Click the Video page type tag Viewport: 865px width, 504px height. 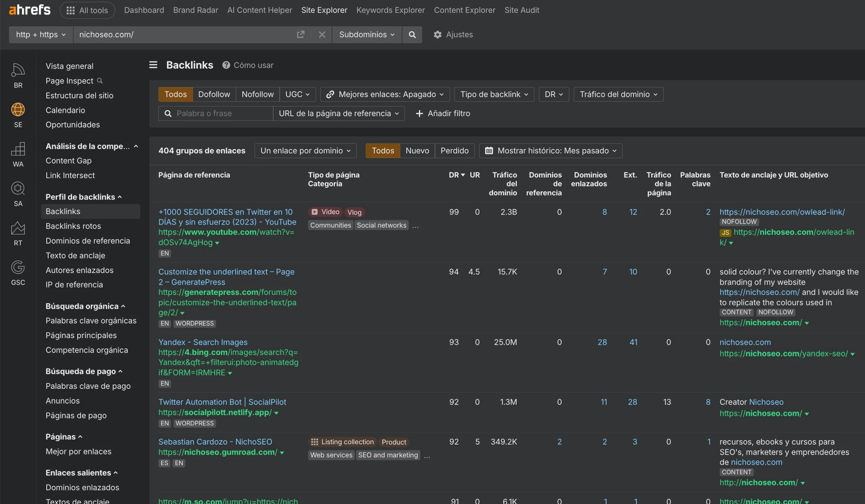(x=325, y=212)
